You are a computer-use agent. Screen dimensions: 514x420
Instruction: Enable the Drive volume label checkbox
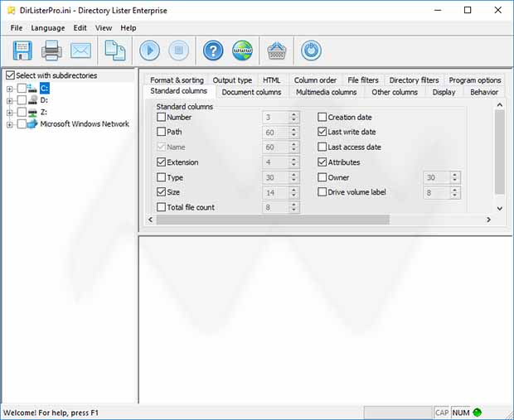click(322, 192)
